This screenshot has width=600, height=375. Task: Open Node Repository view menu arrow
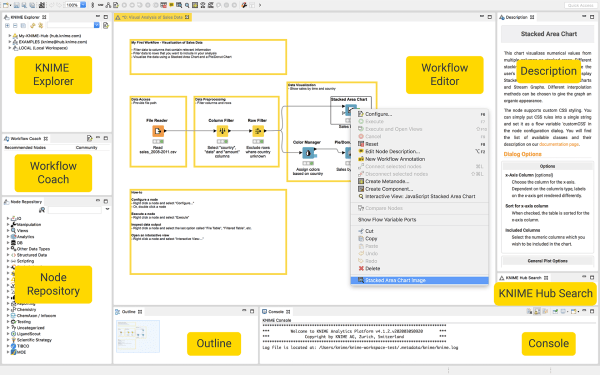[108, 209]
